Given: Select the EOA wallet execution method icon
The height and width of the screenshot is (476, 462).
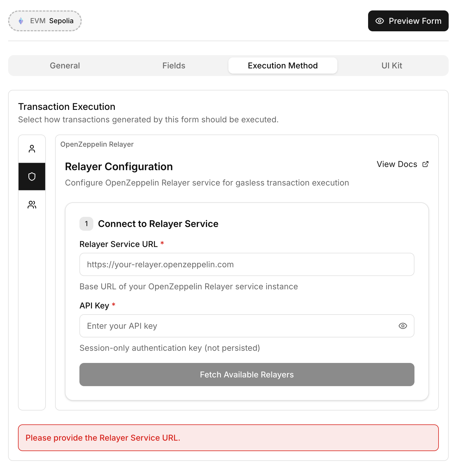Looking at the screenshot, I should tap(32, 148).
